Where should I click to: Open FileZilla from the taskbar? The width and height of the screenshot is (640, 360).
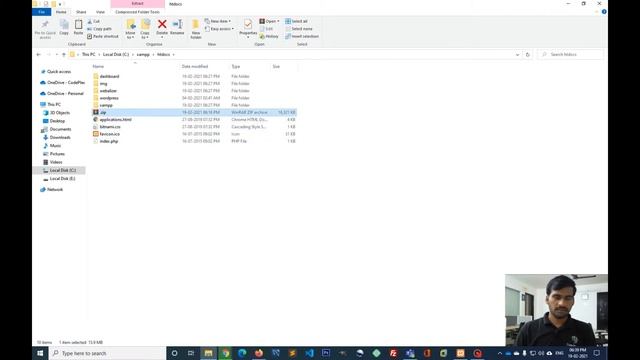click(x=393, y=353)
